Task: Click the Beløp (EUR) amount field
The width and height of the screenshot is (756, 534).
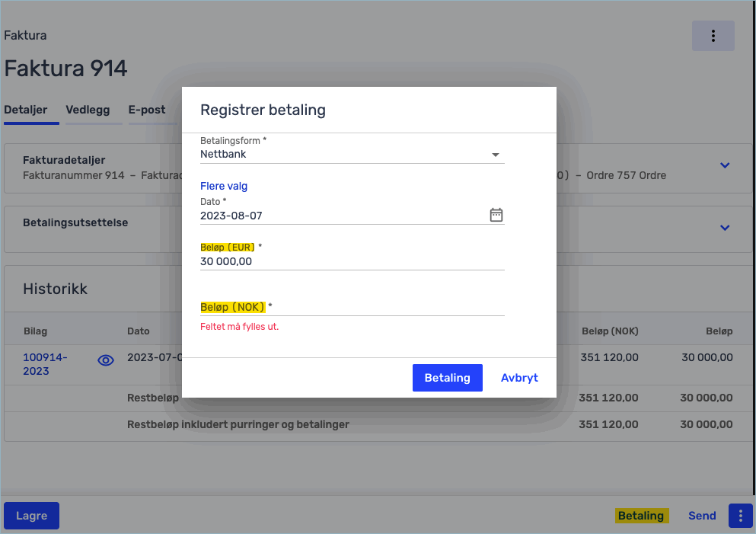Action: coord(352,261)
